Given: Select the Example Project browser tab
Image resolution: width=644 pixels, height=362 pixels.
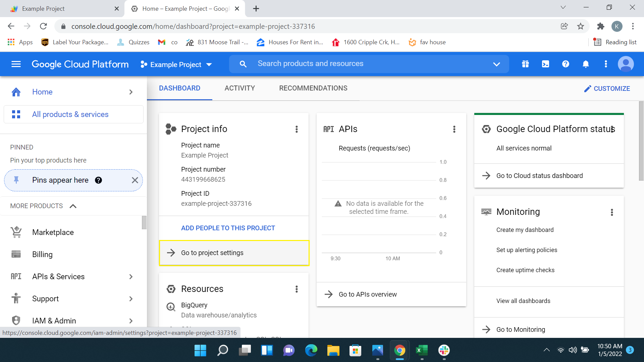Looking at the screenshot, I should click(62, 9).
